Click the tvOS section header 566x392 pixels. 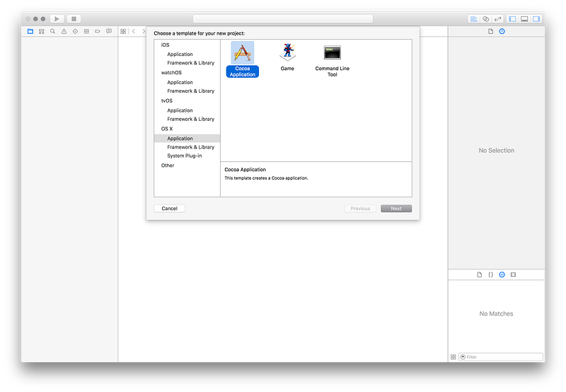point(167,100)
